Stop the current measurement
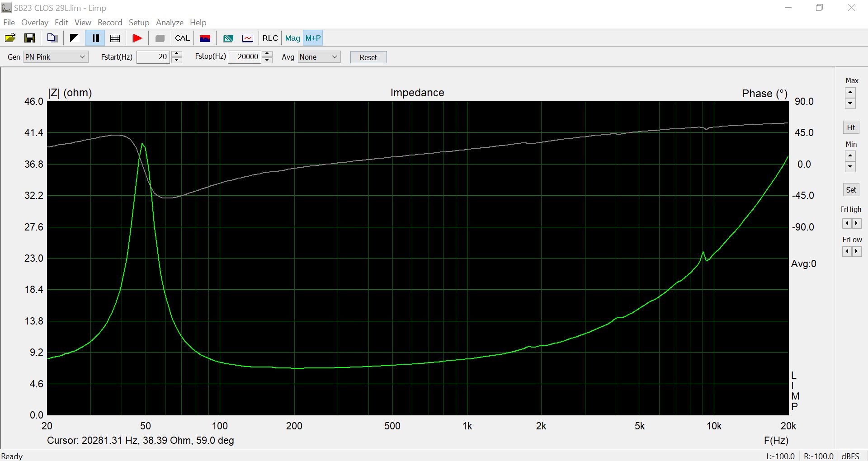This screenshot has height=461, width=868. click(159, 38)
